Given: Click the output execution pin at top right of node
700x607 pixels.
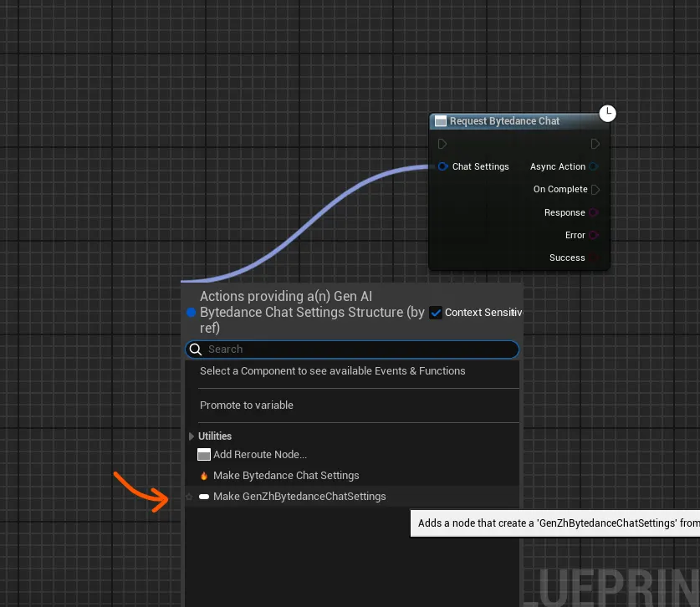Looking at the screenshot, I should (595, 144).
